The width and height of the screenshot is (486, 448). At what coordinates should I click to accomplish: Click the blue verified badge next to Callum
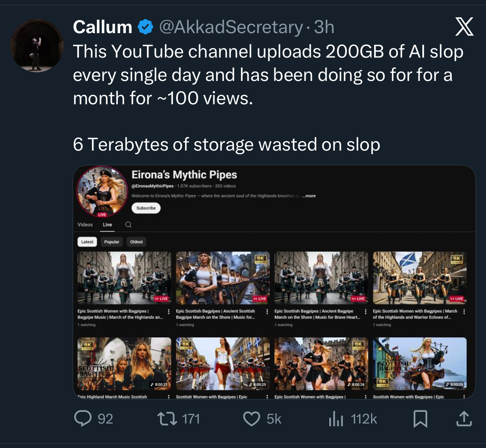tap(145, 27)
